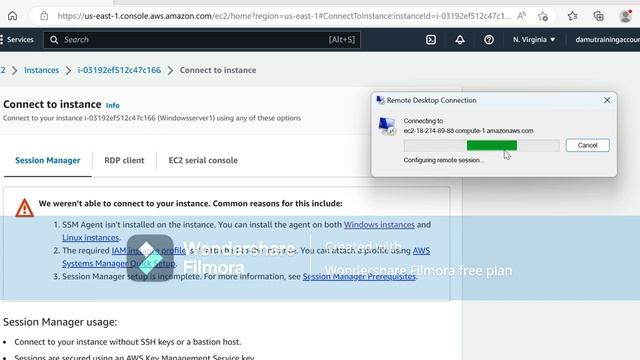Open damutrainingaccount account menu
Screen dimensions: 640x360
point(607,40)
